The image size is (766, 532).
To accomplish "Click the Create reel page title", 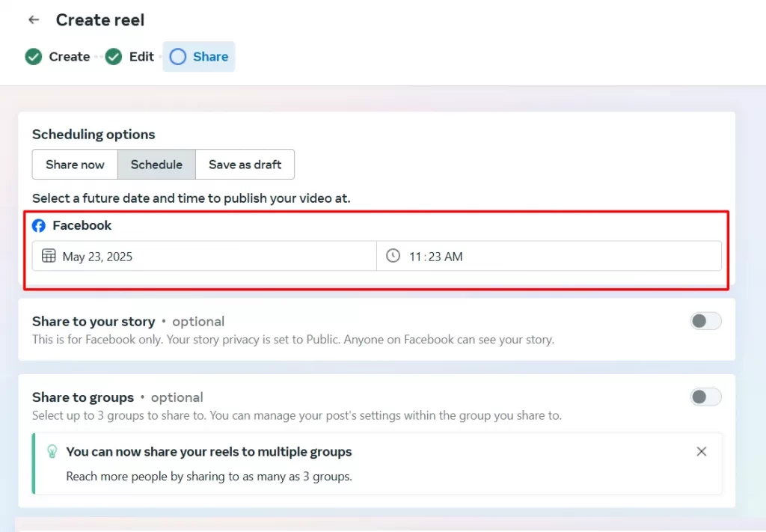I will [x=100, y=20].
